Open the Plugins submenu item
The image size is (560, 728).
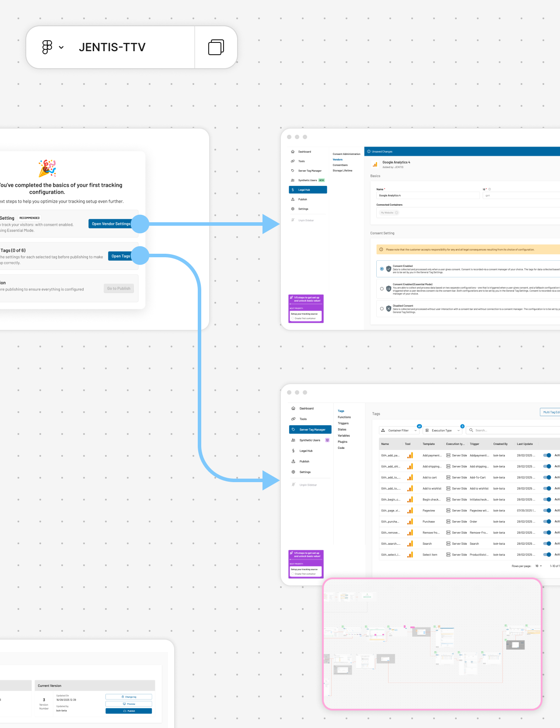coord(343,442)
